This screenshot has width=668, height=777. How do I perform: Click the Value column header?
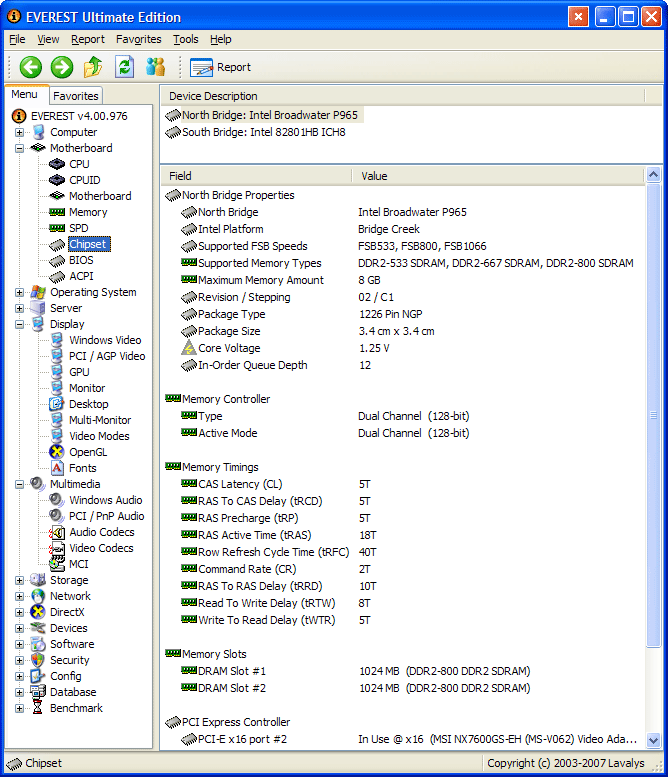coord(498,176)
